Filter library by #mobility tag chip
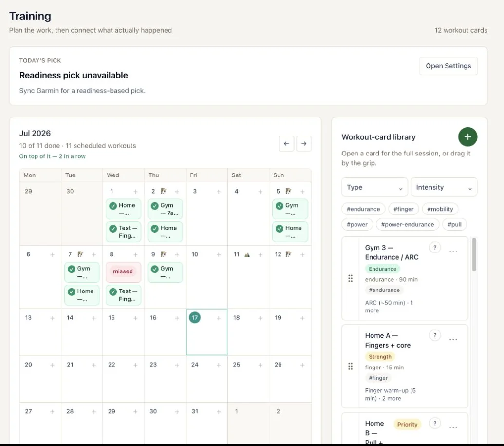 [x=440, y=209]
